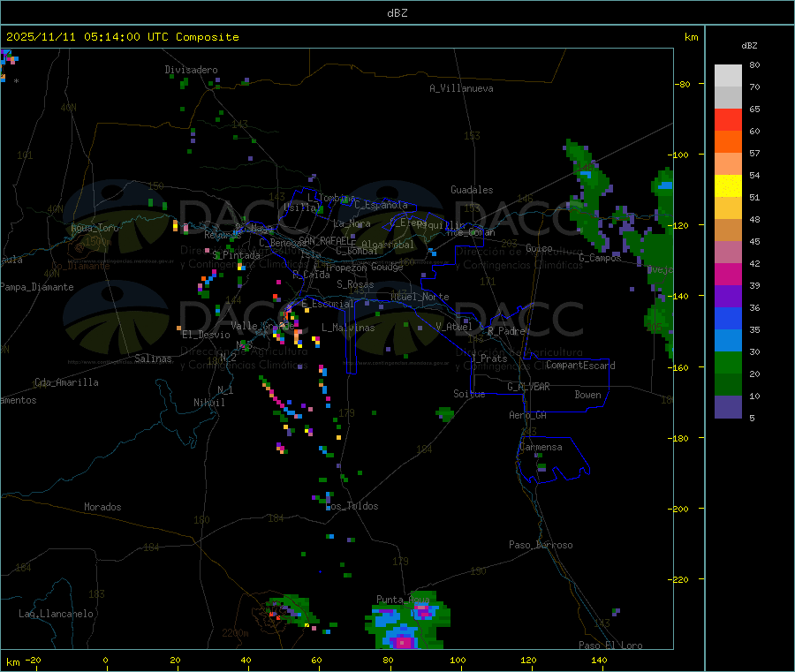Click the 'Carmensa' label
795x672 pixels.
541,447
